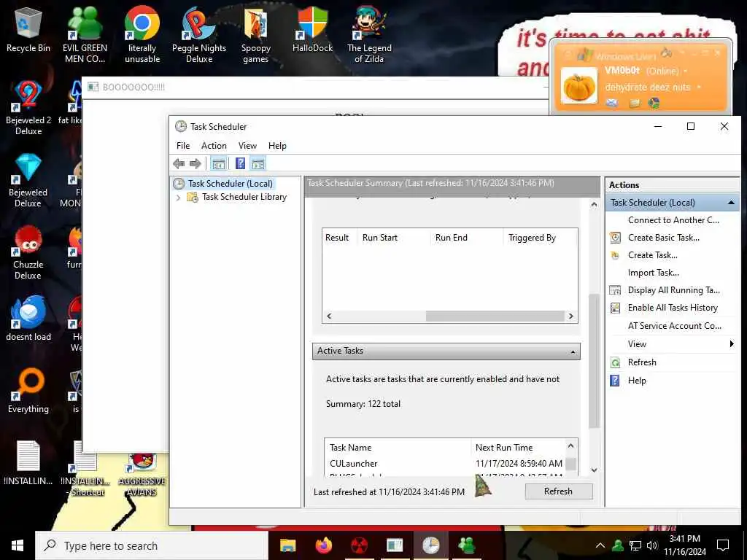This screenshot has height=560, width=747.
Task: Open Peggle Nights Deluxe desktop icon
Action: pos(199,35)
